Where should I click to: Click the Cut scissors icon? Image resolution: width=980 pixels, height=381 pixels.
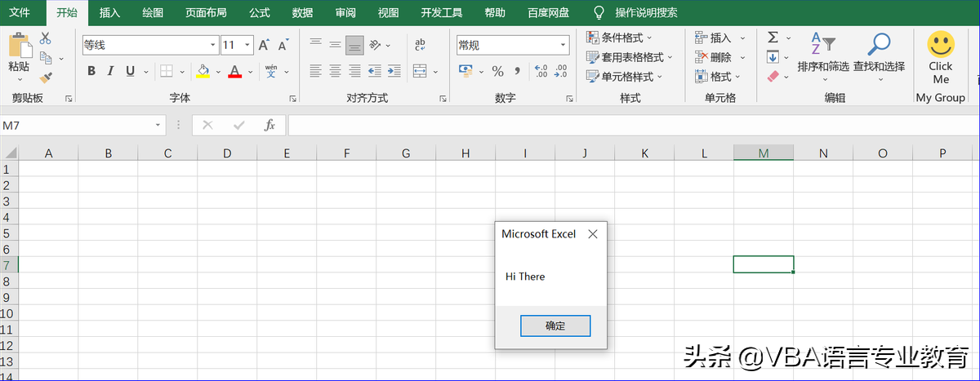(45, 38)
